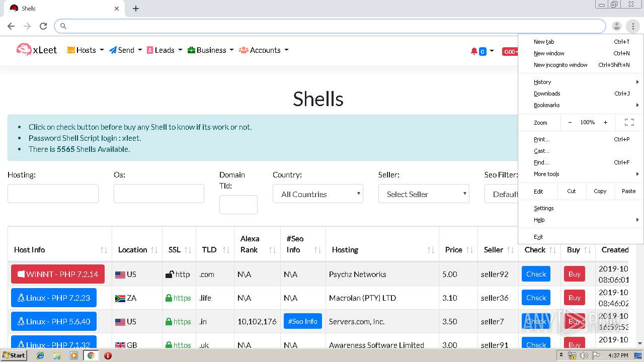644x362 pixels.
Task: Click the browser back arrow
Action: (11, 26)
